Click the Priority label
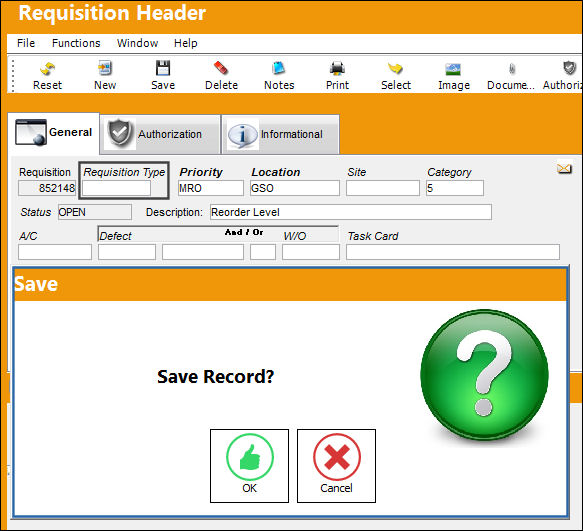 click(201, 172)
